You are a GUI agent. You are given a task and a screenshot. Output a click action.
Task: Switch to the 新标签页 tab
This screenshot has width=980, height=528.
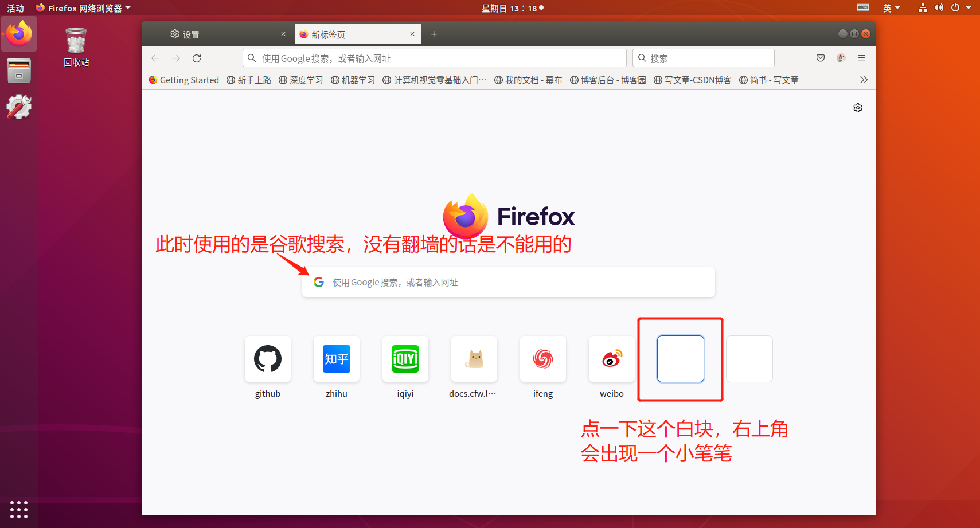(358, 34)
